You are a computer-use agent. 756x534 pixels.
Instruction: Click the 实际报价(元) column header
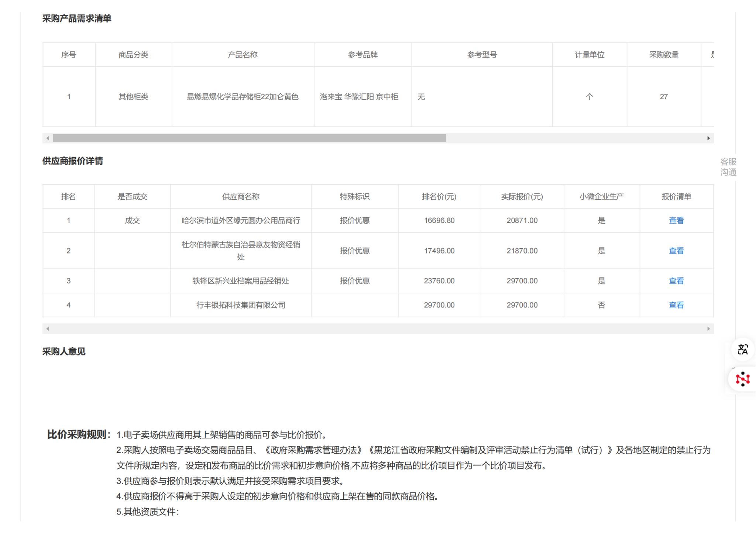tap(522, 197)
